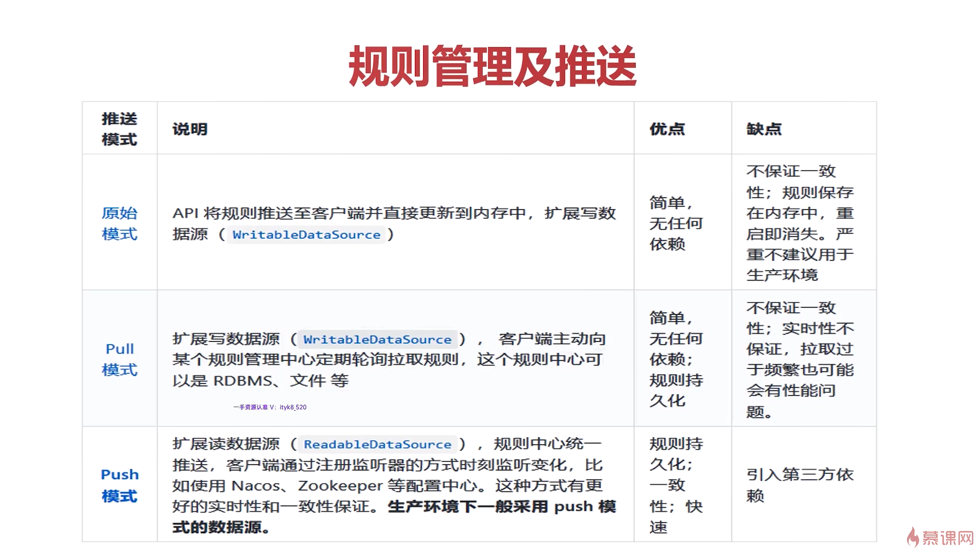
Task: Click the 慕课网 flame logo icon
Action: (x=913, y=537)
